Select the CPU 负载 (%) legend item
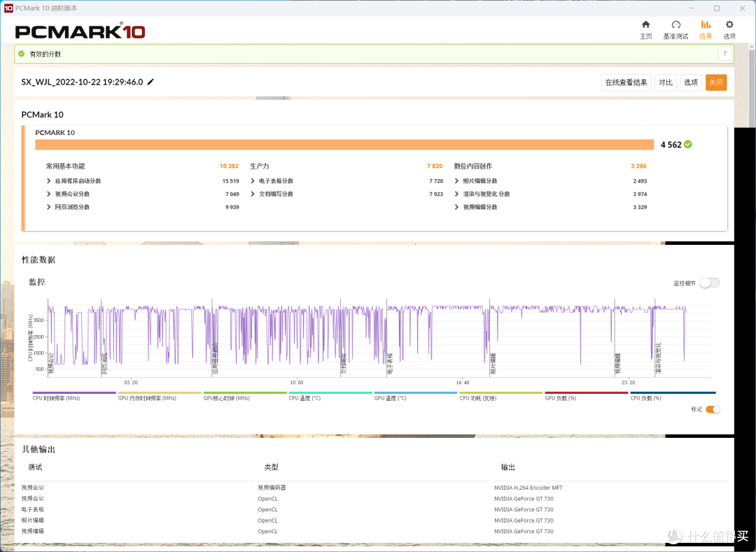The height and width of the screenshot is (552, 756). 673,396
